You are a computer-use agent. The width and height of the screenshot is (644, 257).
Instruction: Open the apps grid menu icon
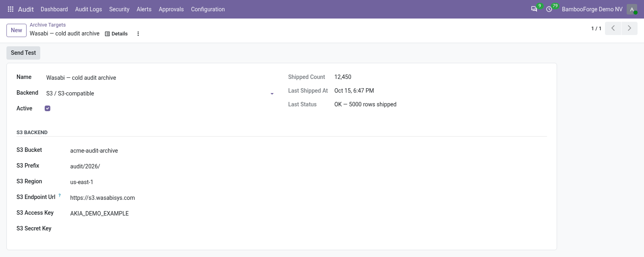pos(11,9)
